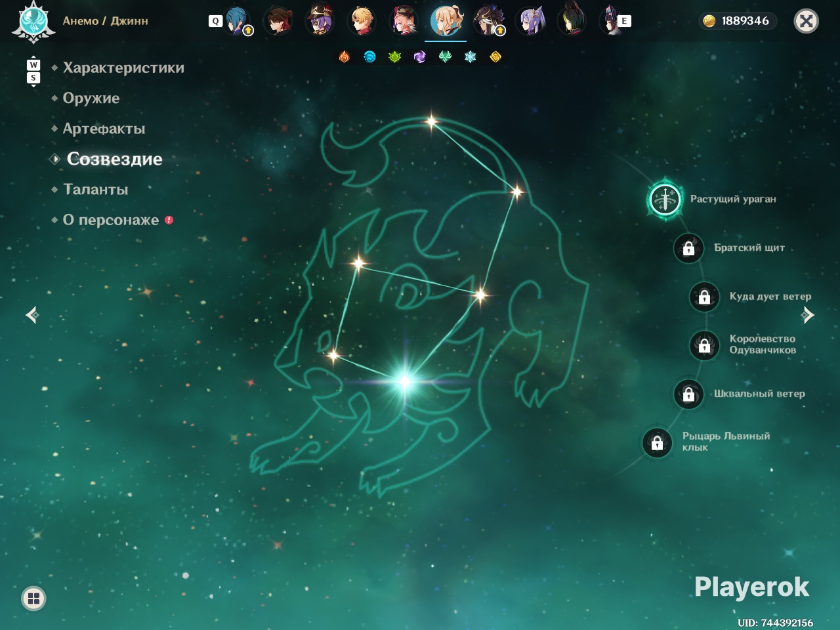Viewport: 840px width, 630px height.
Task: Select the locked Шквальный ветер constellation
Action: (x=688, y=394)
